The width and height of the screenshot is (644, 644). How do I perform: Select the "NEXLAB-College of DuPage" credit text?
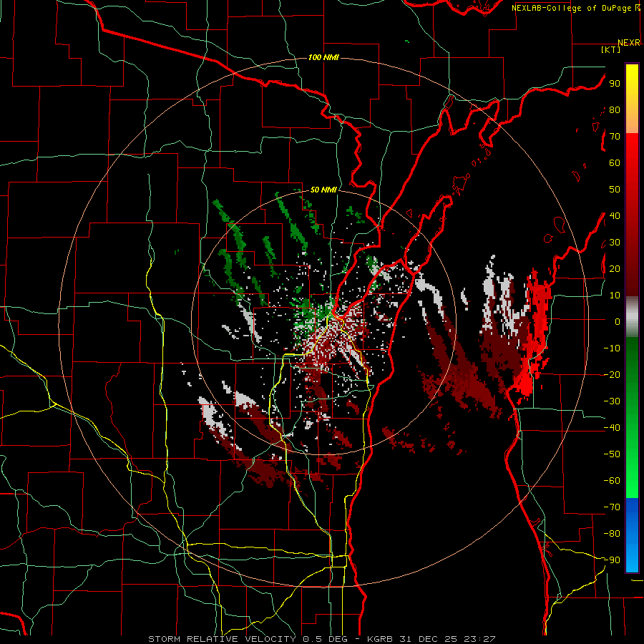(x=570, y=8)
